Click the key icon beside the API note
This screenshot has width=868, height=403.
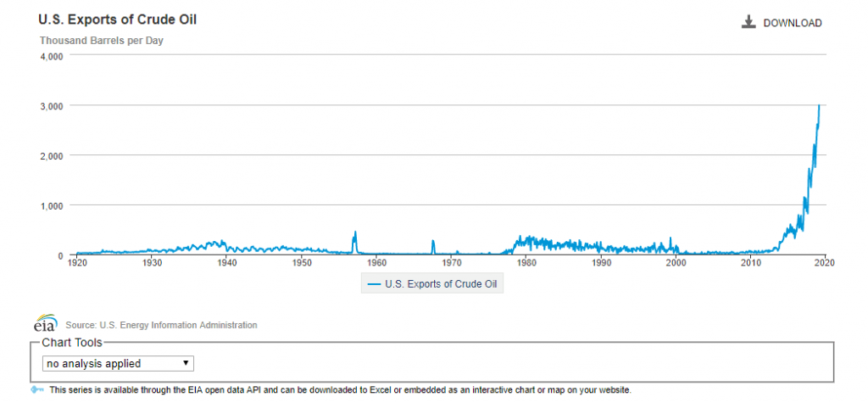click(37, 390)
